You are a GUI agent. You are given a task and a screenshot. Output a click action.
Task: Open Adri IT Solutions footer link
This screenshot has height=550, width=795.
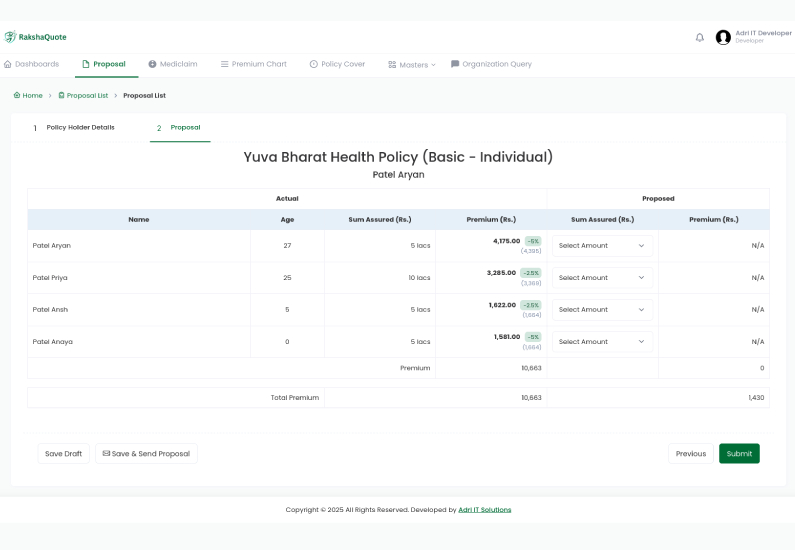click(x=485, y=510)
